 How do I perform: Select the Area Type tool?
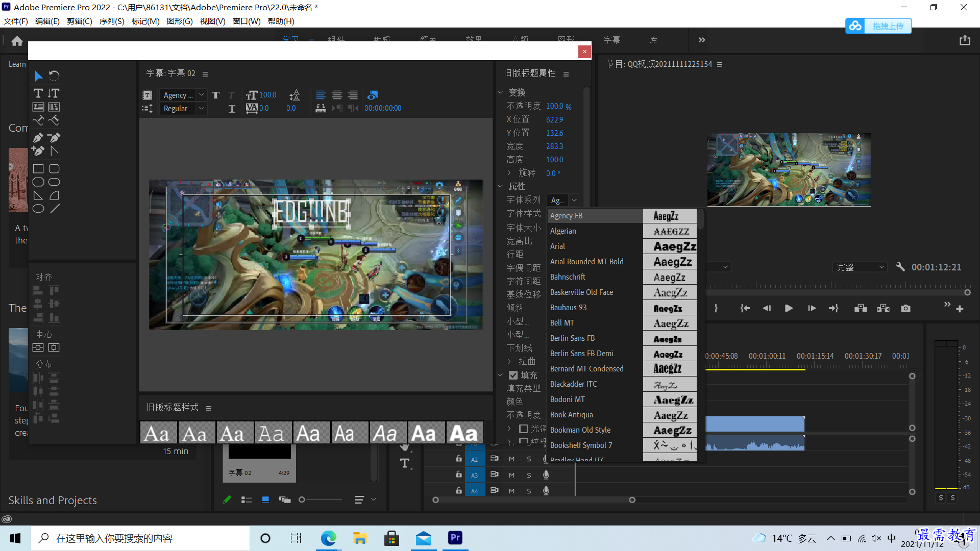[x=38, y=107]
